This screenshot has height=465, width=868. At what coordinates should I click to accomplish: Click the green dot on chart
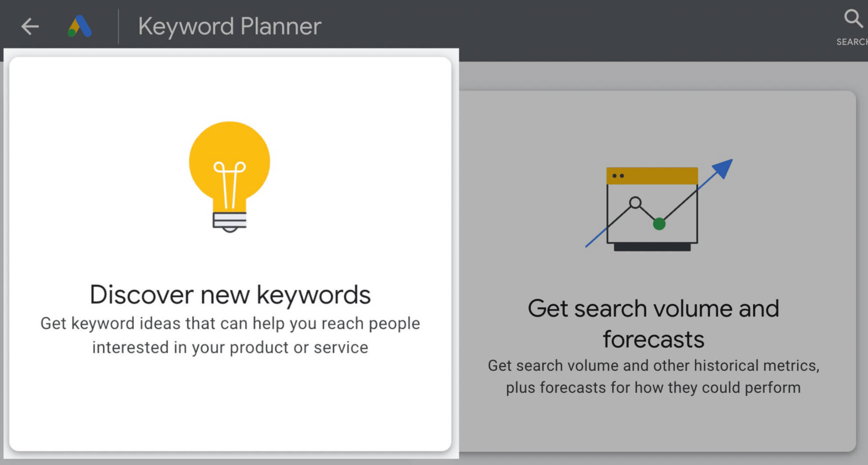659,224
